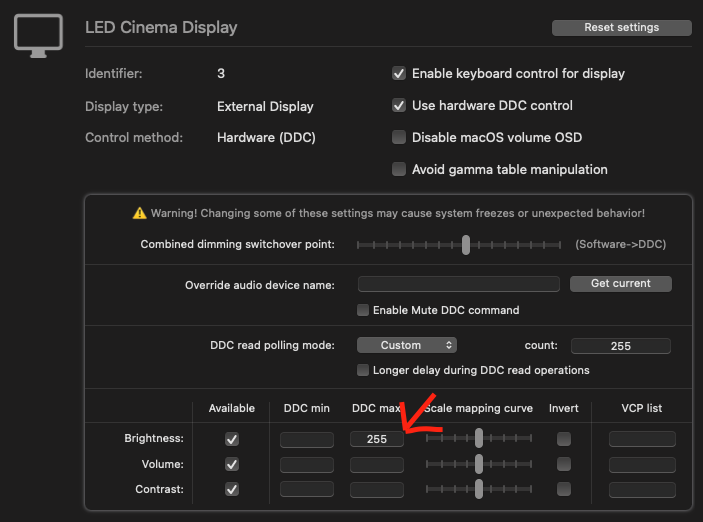Click the Get current button
This screenshot has height=522, width=703.
[x=621, y=283]
